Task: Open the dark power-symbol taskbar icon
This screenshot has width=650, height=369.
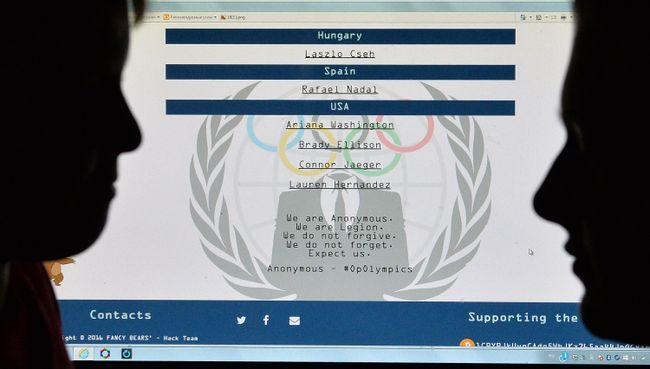Action: click(126, 353)
